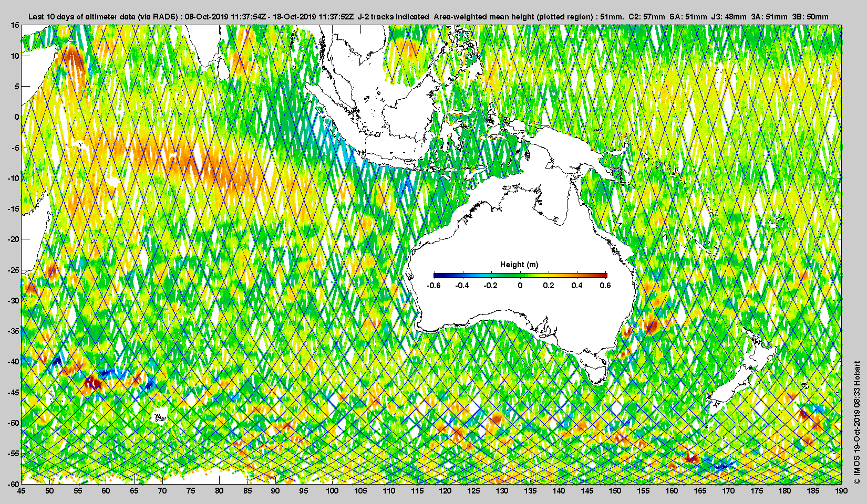Click the height colorbar gradient strip
This screenshot has height=504, width=867.
(520, 275)
